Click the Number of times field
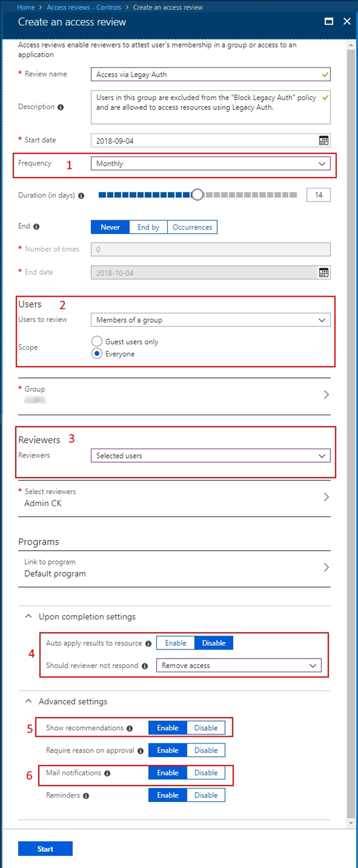Screen dimensions: 358x868 click(x=211, y=250)
